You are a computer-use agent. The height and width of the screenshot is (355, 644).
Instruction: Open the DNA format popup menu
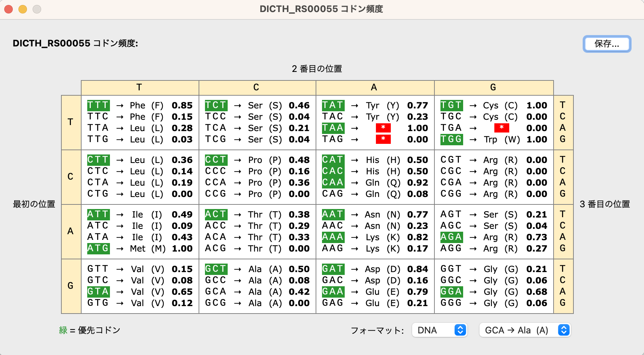(440, 330)
